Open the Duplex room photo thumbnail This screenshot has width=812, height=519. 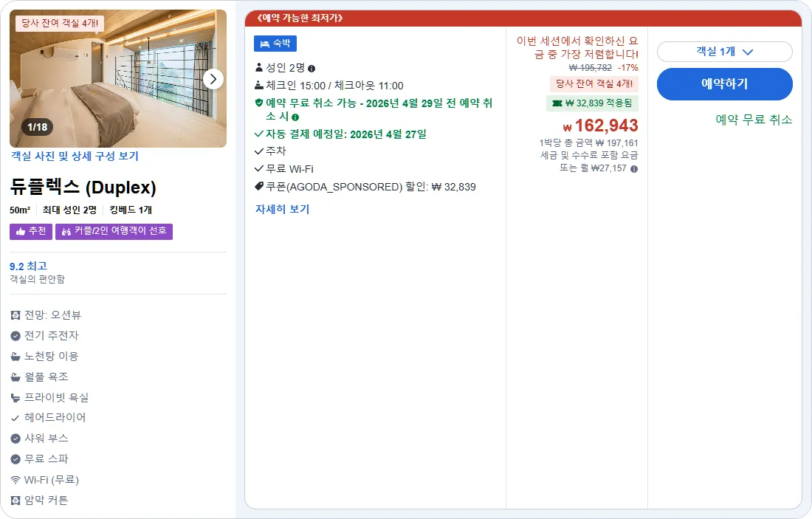pyautogui.click(x=118, y=79)
